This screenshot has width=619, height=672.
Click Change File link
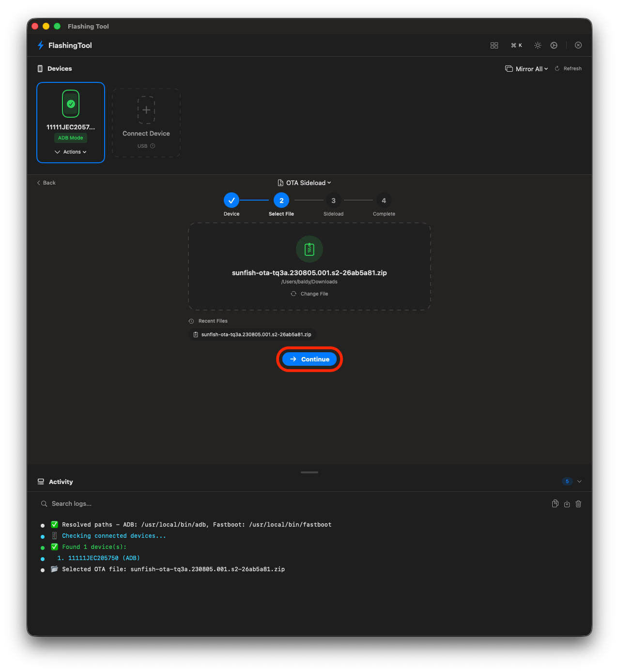[309, 294]
